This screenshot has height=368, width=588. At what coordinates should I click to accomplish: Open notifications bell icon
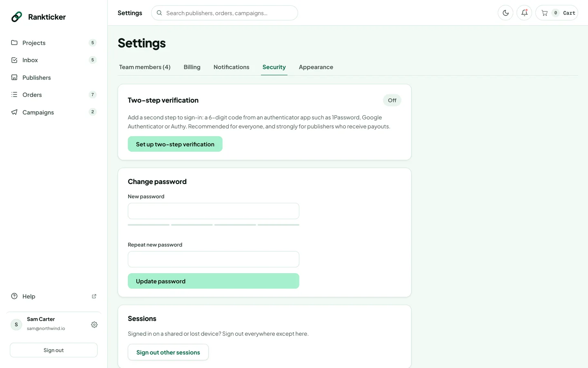[x=524, y=13]
